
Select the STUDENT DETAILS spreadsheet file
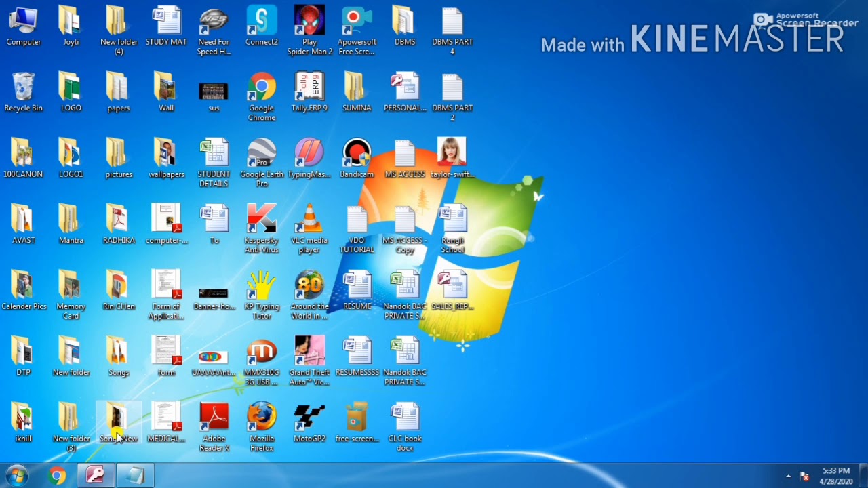tap(214, 163)
